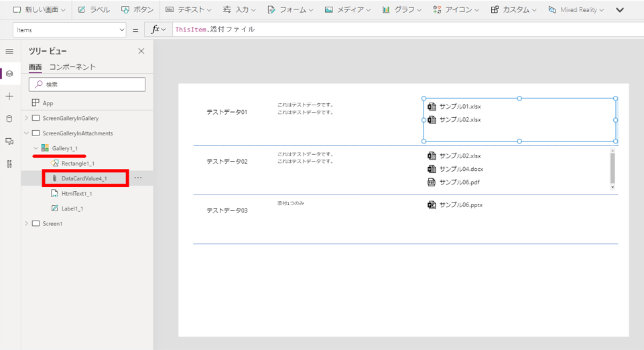The image size is (644, 350).
Task: Click the Word file icon beside サンプル04.docx
Action: coord(432,169)
